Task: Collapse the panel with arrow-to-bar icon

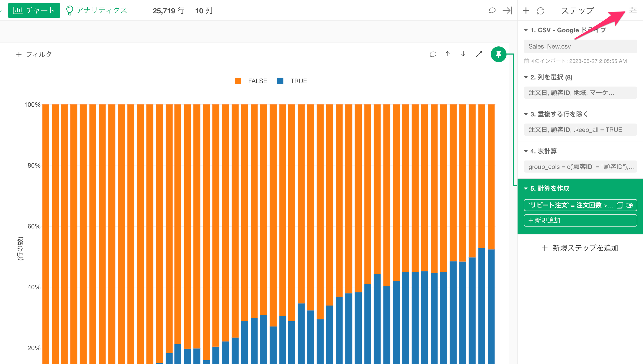Action: click(507, 10)
